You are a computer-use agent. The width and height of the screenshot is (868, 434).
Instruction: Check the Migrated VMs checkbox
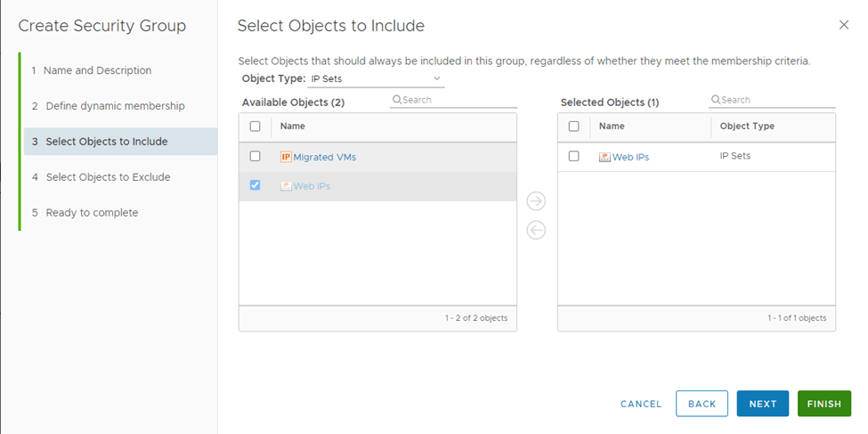pos(256,156)
